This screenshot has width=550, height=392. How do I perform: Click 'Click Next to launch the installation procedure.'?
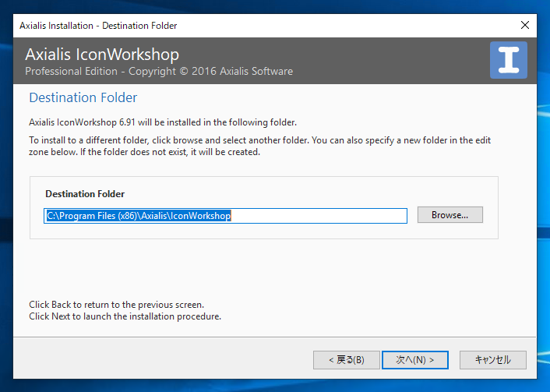click(125, 316)
